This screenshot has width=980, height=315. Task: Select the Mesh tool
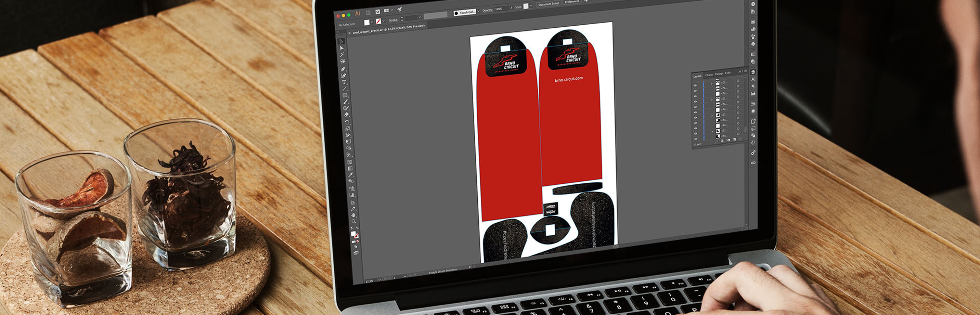click(350, 162)
